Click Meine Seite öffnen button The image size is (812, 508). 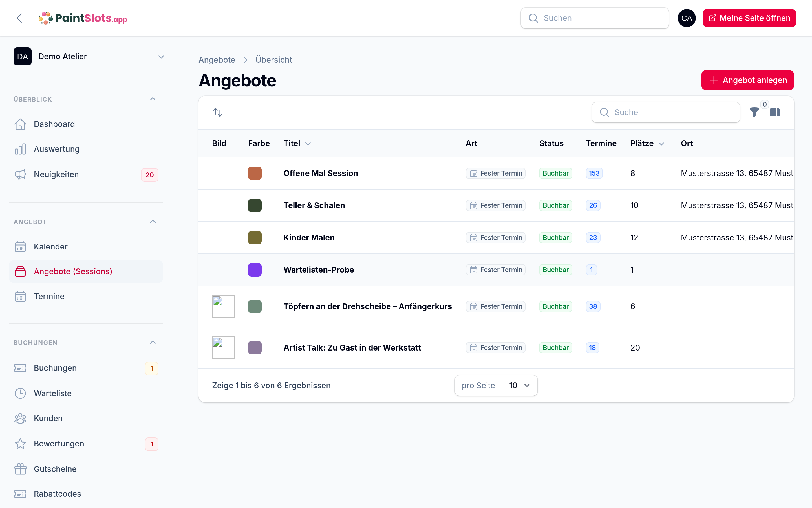click(x=749, y=18)
